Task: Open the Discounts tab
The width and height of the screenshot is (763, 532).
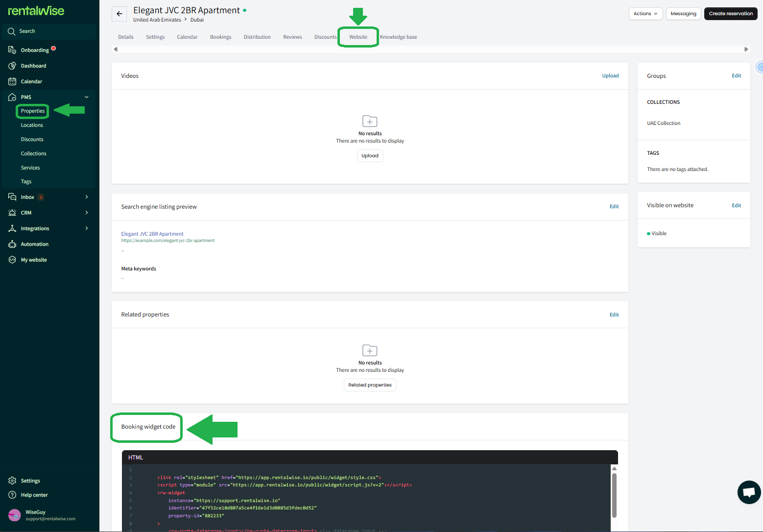Action: [326, 37]
